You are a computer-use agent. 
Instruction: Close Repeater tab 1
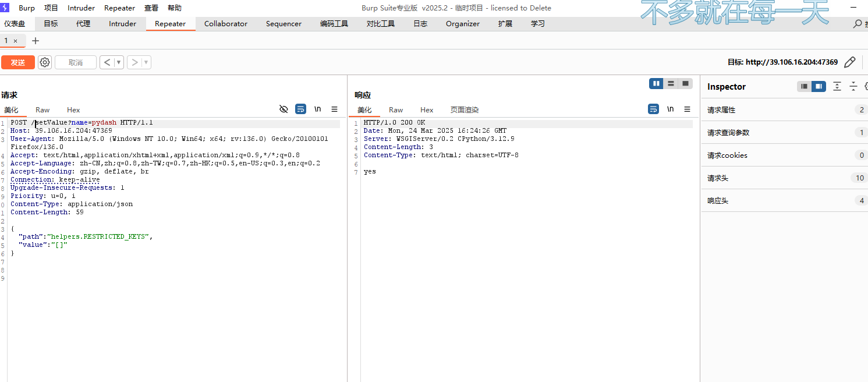pyautogui.click(x=16, y=41)
